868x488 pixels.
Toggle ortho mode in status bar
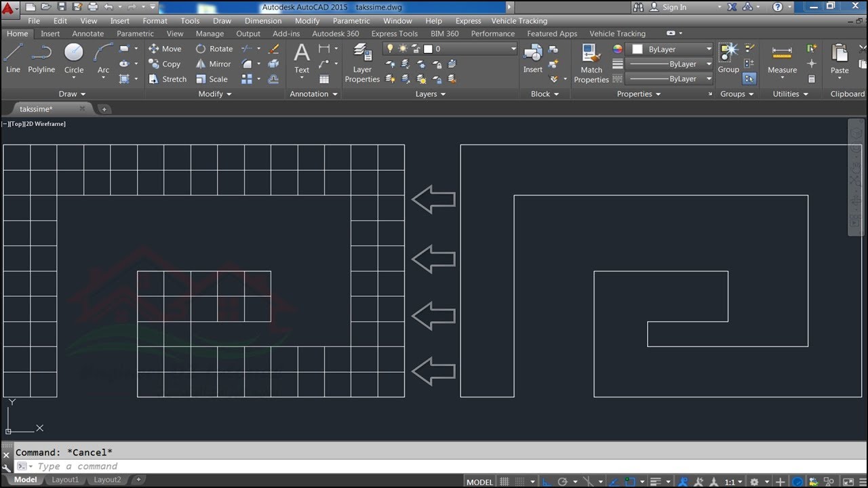pos(547,482)
